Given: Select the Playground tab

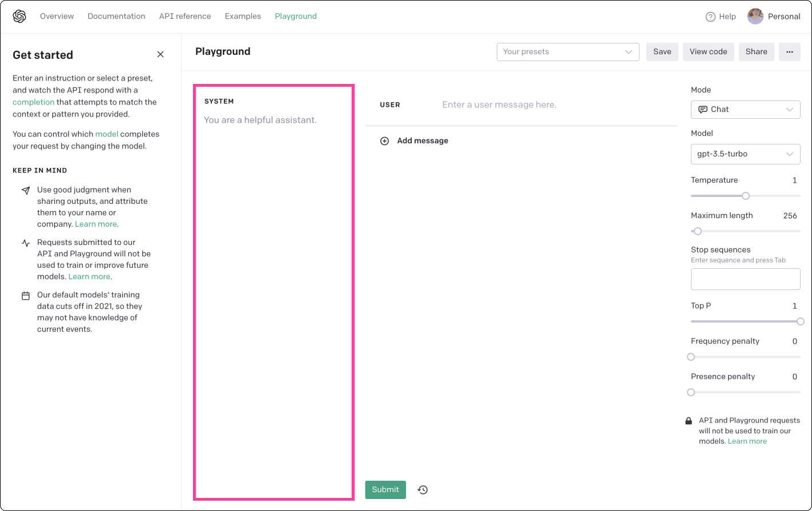Looking at the screenshot, I should 296,16.
